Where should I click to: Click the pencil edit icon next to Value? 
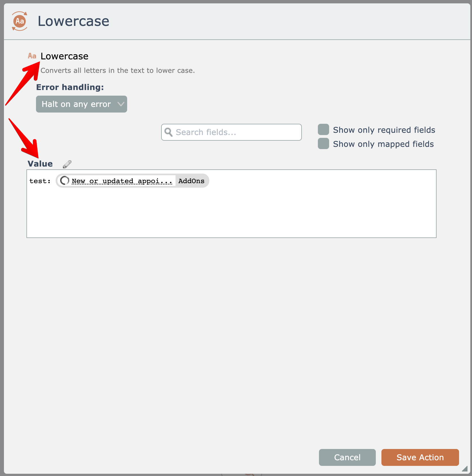[x=67, y=164]
